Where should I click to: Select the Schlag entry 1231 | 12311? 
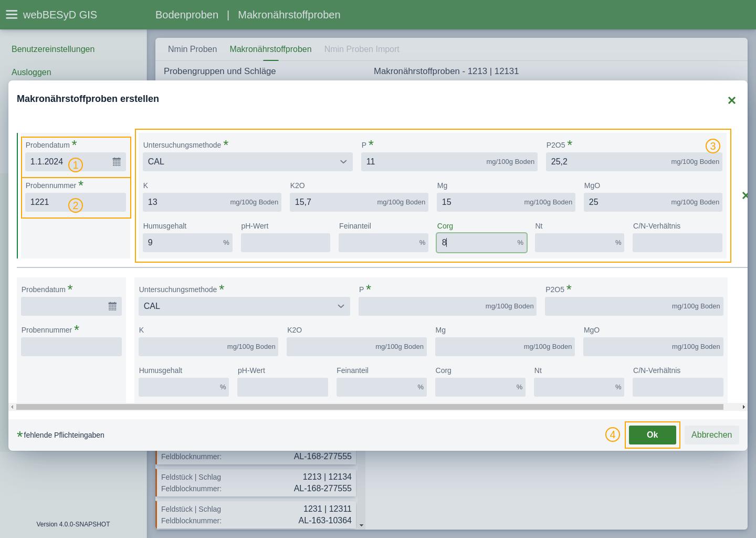tap(256, 514)
